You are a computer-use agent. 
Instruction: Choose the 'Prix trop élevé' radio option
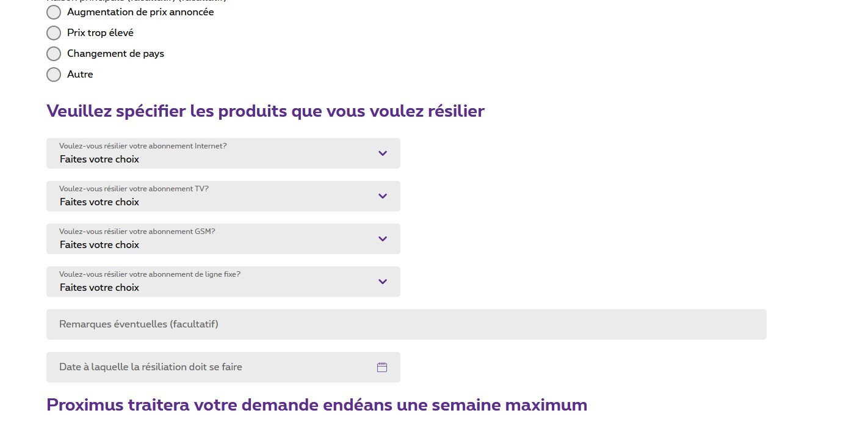coord(54,33)
